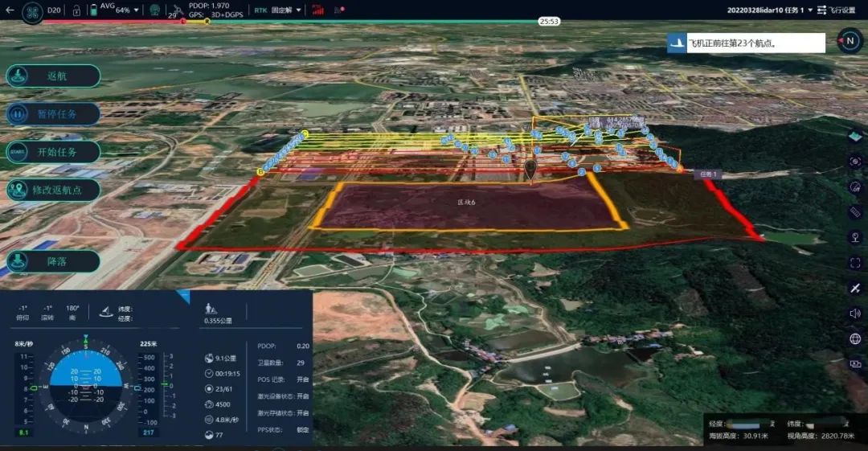This screenshot has height=451, width=868.
Task: Open the 20220328lidar10 任务 1 dropdown
Action: [810, 10]
